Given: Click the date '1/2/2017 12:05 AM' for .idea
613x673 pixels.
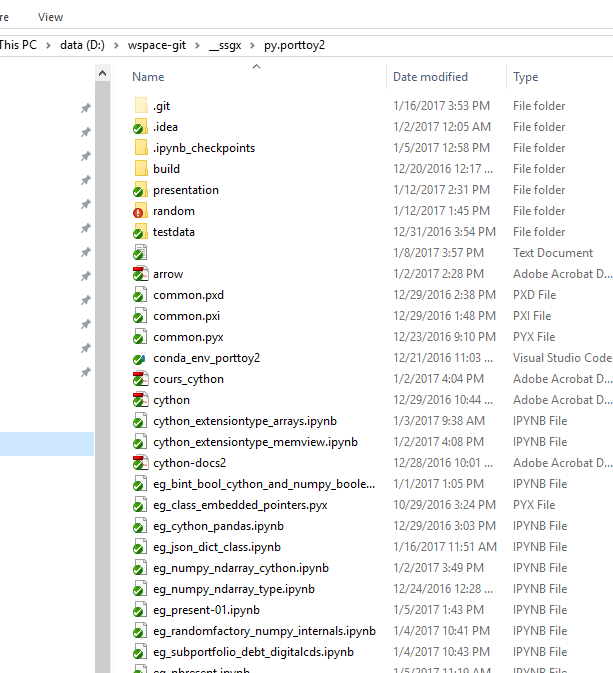Looking at the screenshot, I should (x=442, y=127).
